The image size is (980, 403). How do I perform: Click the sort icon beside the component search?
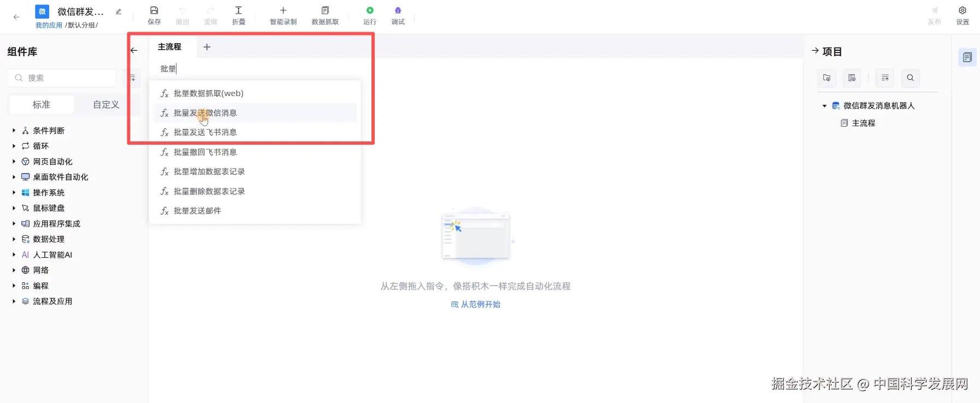132,78
